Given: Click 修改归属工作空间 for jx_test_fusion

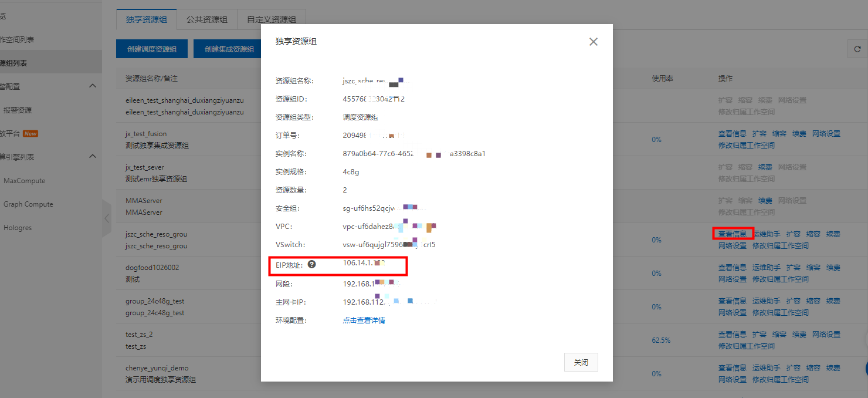Looking at the screenshot, I should pos(747,145).
